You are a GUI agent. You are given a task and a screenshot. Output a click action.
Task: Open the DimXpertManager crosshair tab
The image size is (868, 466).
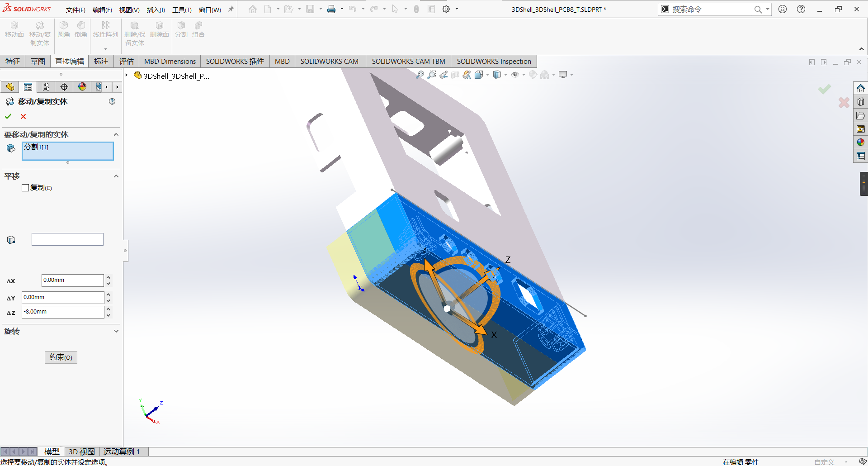coord(64,87)
